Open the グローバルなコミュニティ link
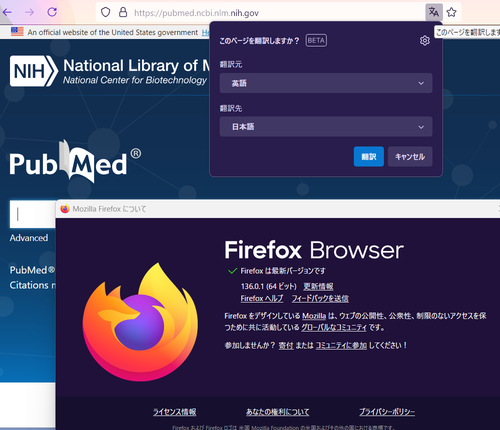The width and height of the screenshot is (500, 430). tap(334, 327)
